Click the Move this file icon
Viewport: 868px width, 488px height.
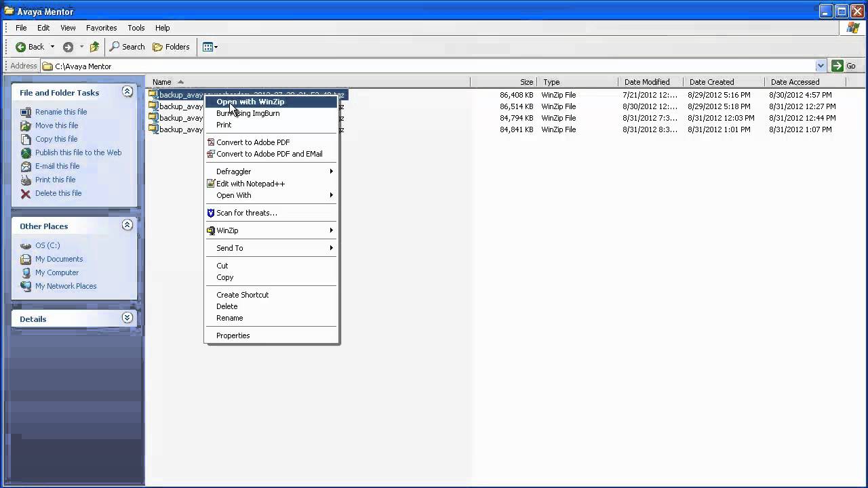coord(26,125)
